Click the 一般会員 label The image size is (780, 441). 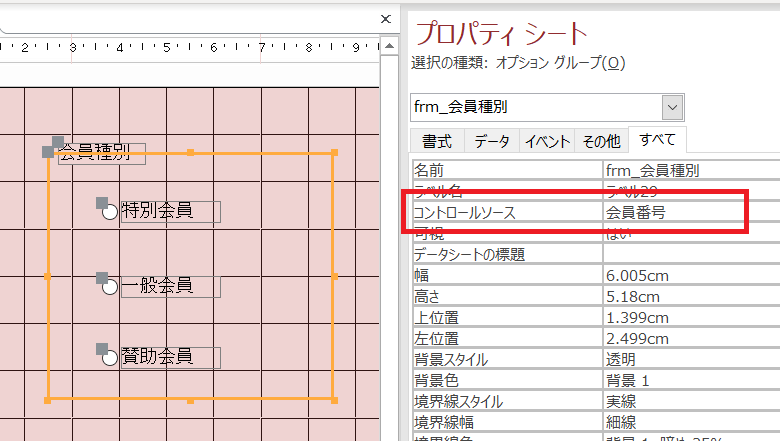point(171,287)
